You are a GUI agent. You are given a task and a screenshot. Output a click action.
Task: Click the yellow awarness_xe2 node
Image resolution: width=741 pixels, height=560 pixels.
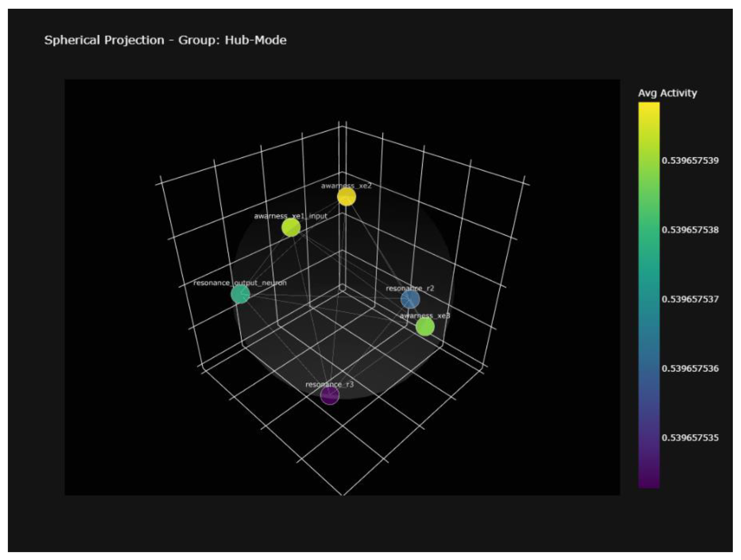coord(346,197)
